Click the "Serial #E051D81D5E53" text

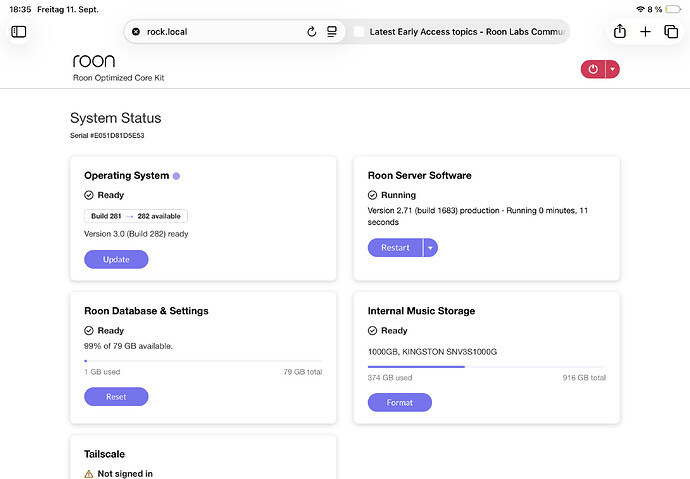107,135
